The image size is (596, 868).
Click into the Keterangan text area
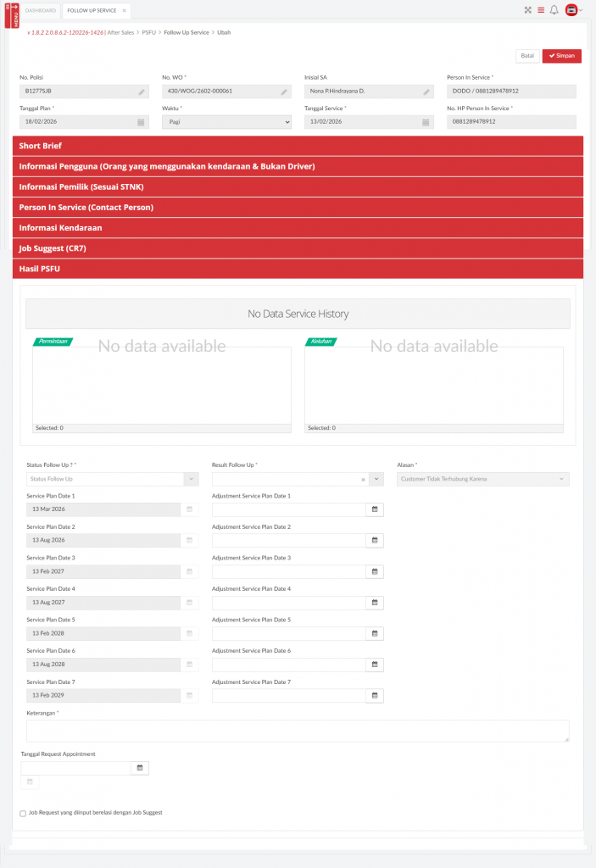pos(297,731)
